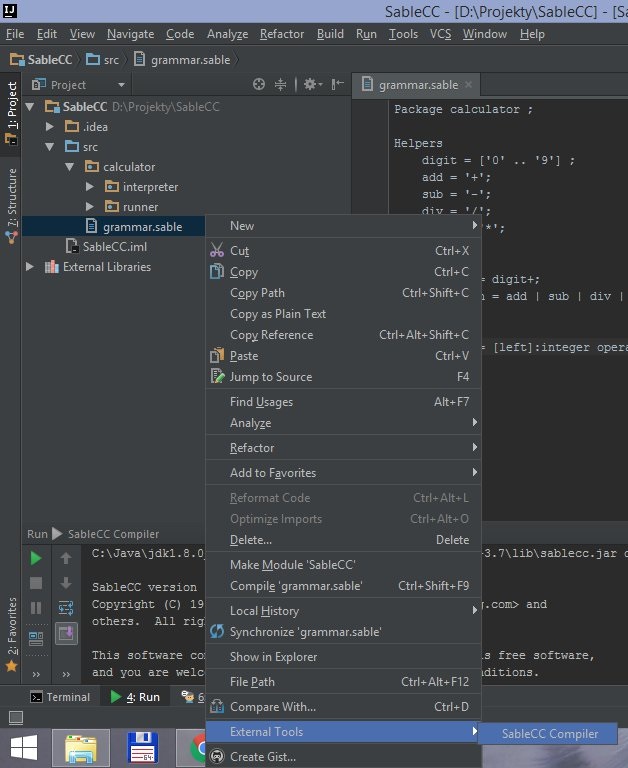The width and height of the screenshot is (628, 768).
Task: Click Down the stack trace arrow
Action: [66, 583]
